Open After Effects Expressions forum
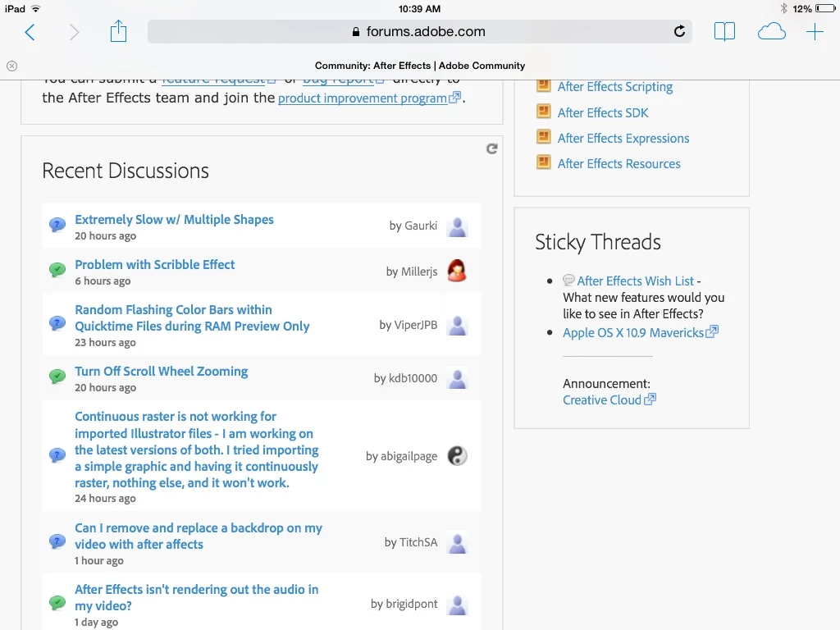The image size is (840, 630). (623, 138)
